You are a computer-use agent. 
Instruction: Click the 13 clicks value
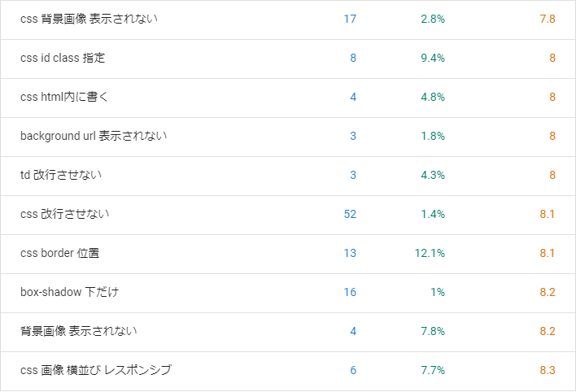pyautogui.click(x=350, y=253)
